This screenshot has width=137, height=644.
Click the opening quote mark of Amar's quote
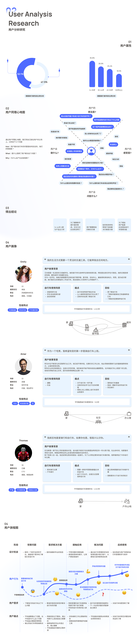(45, 350)
